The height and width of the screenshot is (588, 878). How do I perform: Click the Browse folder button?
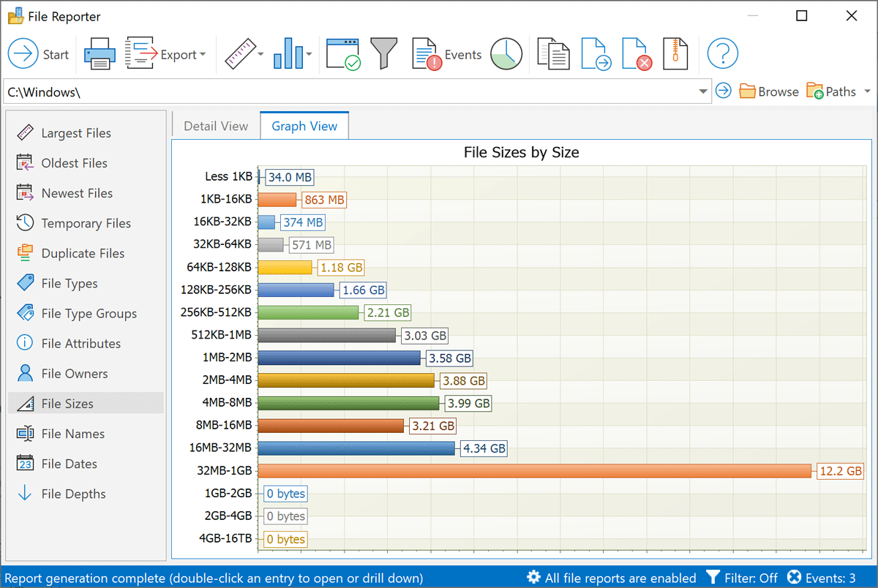tap(768, 91)
